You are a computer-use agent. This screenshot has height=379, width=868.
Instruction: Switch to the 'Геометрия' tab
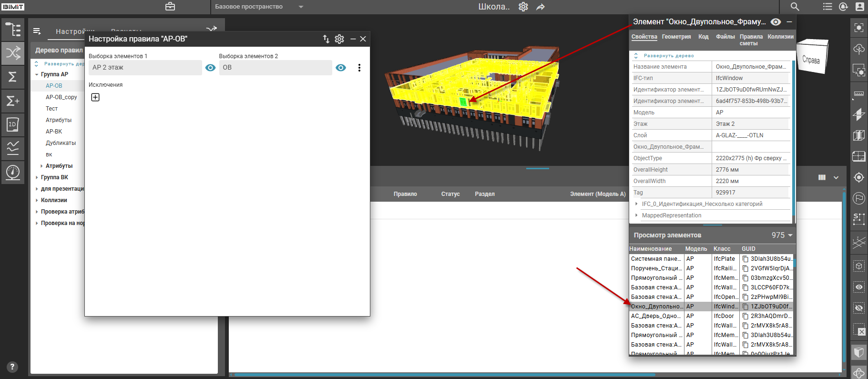click(676, 37)
